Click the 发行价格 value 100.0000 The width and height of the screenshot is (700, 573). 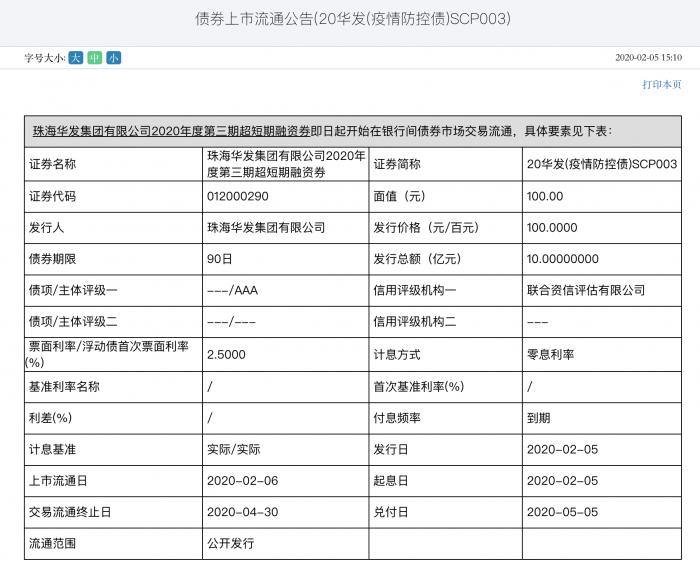click(552, 228)
